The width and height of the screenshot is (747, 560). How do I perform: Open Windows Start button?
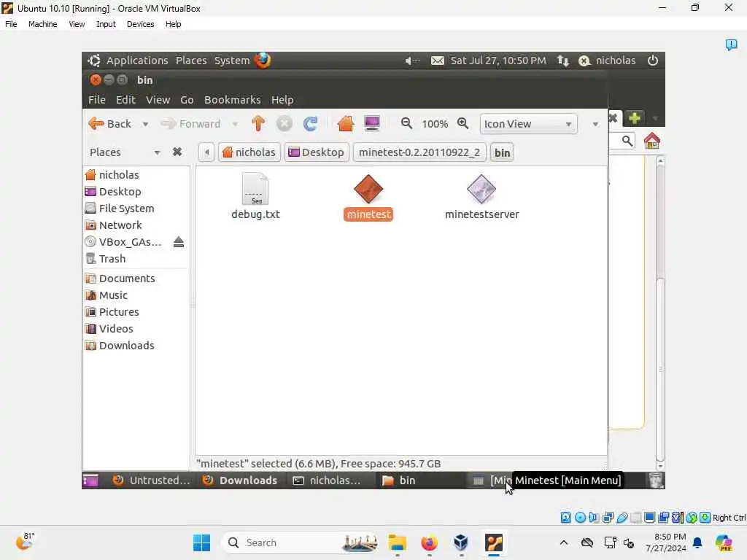coord(201,542)
